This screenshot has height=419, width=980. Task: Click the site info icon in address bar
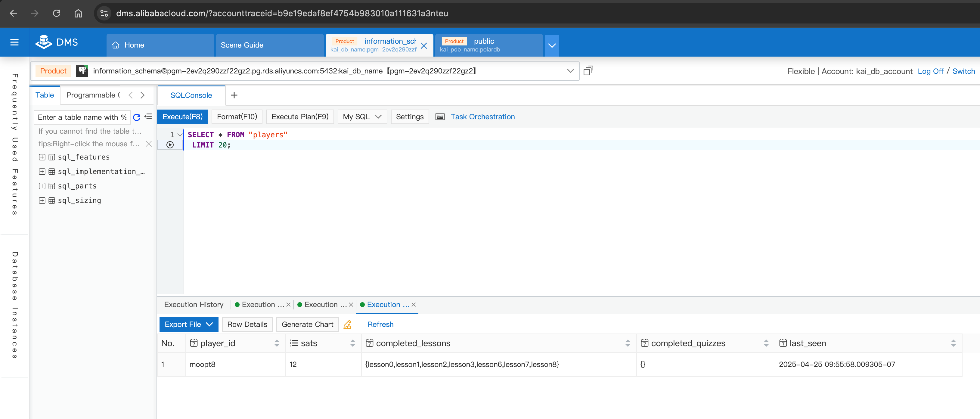104,13
